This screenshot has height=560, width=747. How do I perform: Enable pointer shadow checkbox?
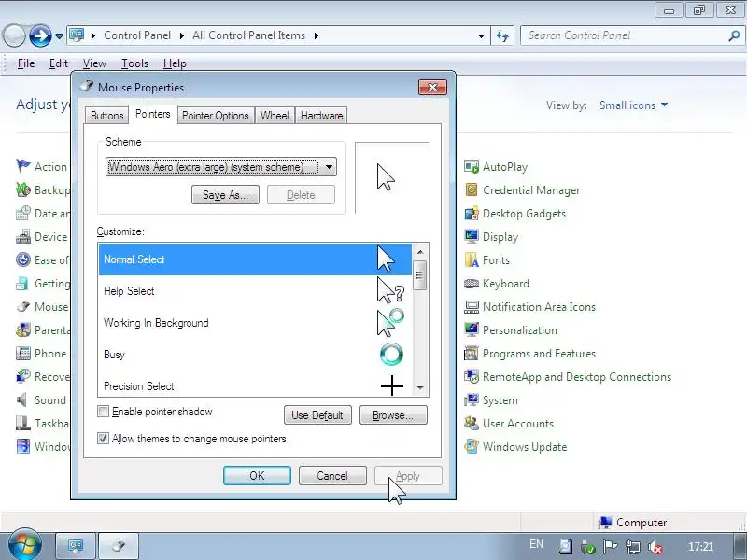point(103,412)
